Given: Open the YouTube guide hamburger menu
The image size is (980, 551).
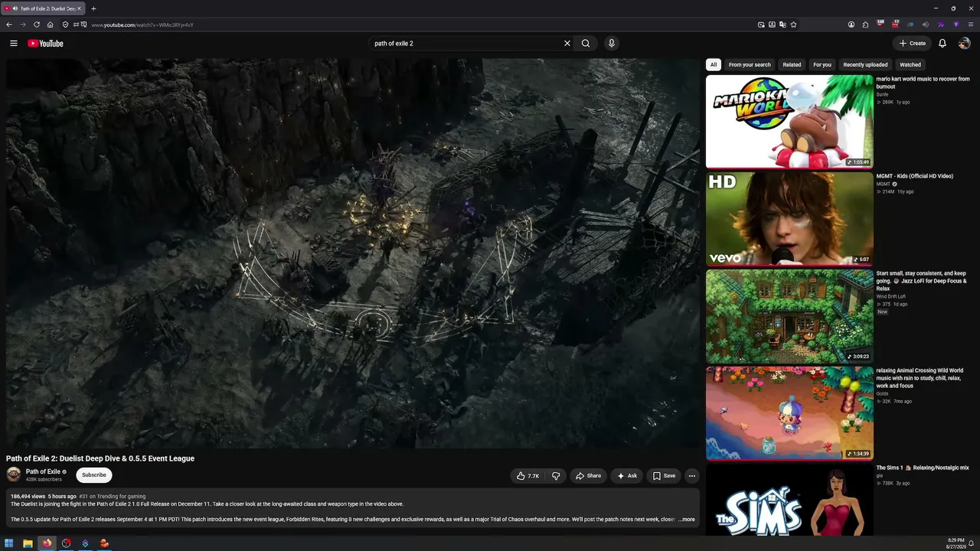Looking at the screenshot, I should pyautogui.click(x=14, y=44).
